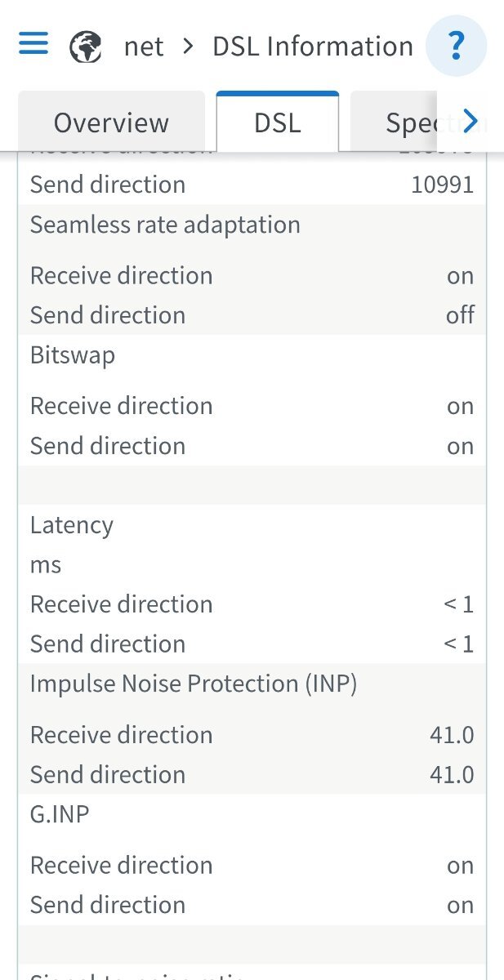This screenshot has height=980, width=504.
Task: Click INP Receive direction value 41.0
Action: [x=452, y=734]
